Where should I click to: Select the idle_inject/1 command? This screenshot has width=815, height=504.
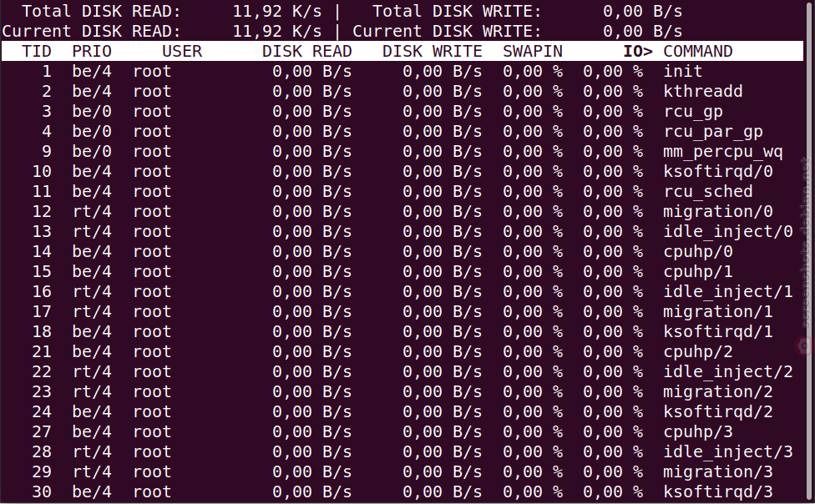point(728,291)
